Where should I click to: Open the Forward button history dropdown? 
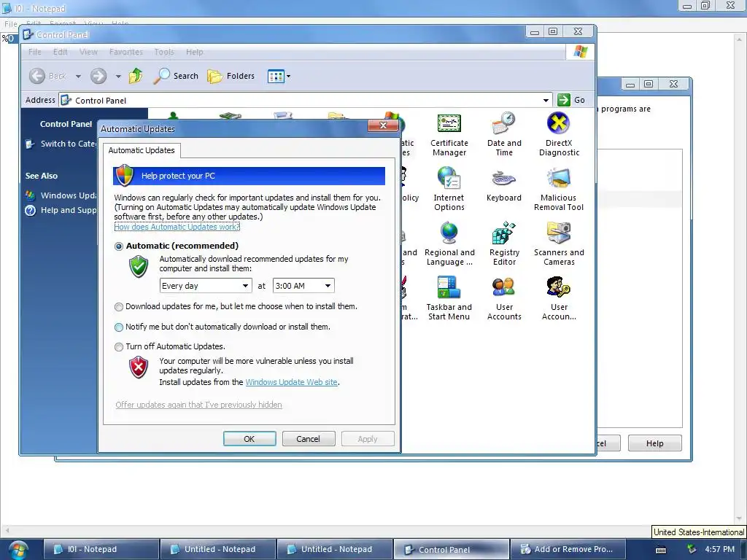[x=118, y=76]
